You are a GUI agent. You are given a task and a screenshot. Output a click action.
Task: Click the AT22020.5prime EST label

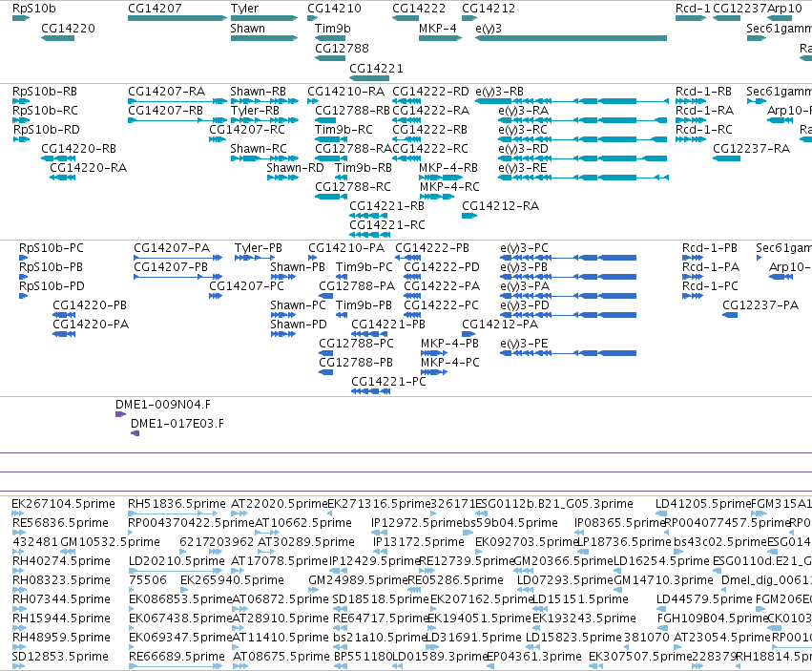click(x=280, y=504)
